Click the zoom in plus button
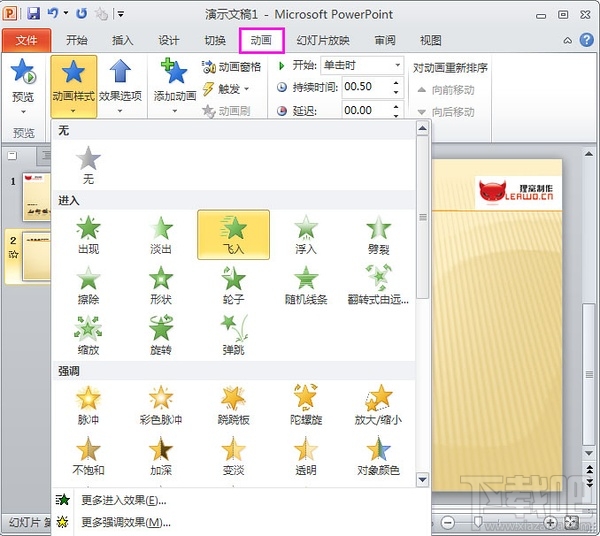 click(549, 522)
